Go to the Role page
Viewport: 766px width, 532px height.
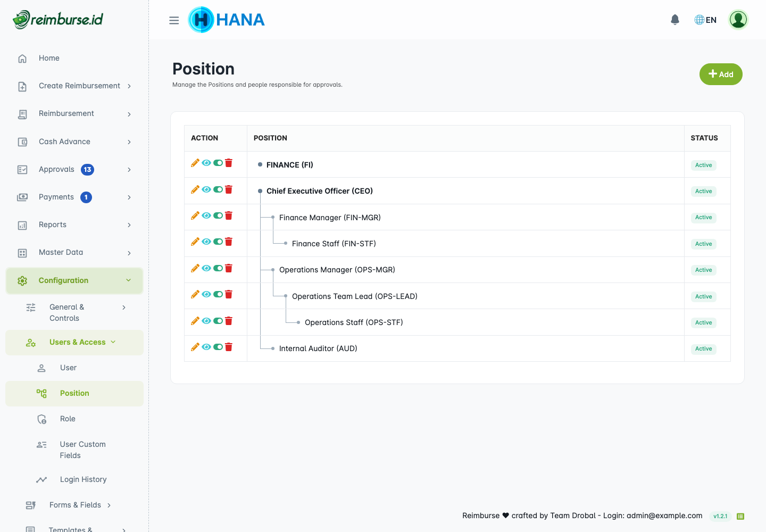pyautogui.click(x=74, y=419)
